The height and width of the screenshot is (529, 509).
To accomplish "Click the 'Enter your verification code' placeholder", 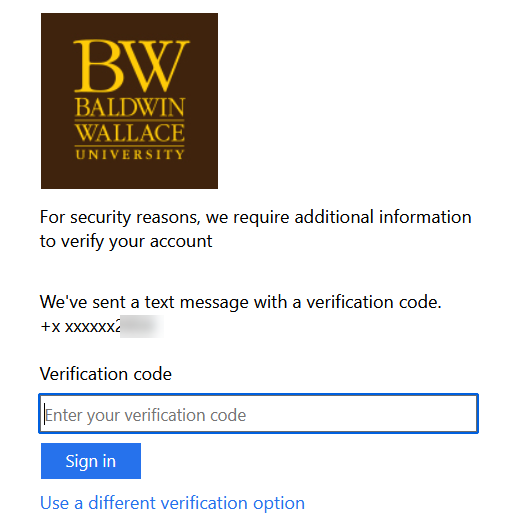I will tap(145, 415).
